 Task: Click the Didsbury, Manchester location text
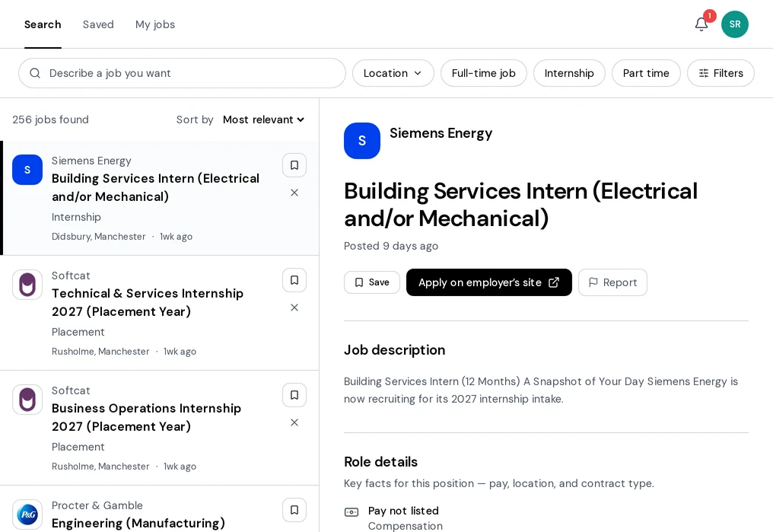[99, 237]
